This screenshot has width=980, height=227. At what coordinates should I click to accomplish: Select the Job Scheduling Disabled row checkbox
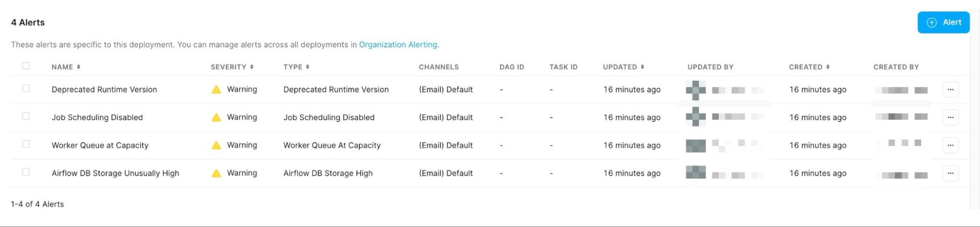(26, 117)
